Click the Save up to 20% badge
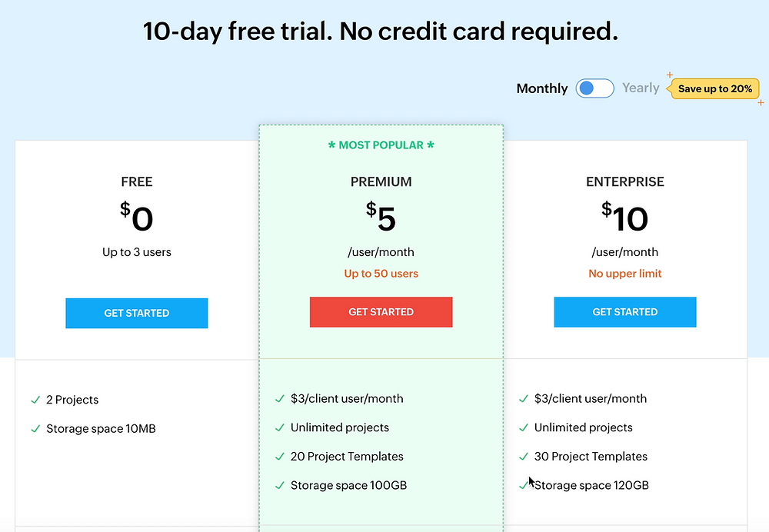 click(714, 88)
